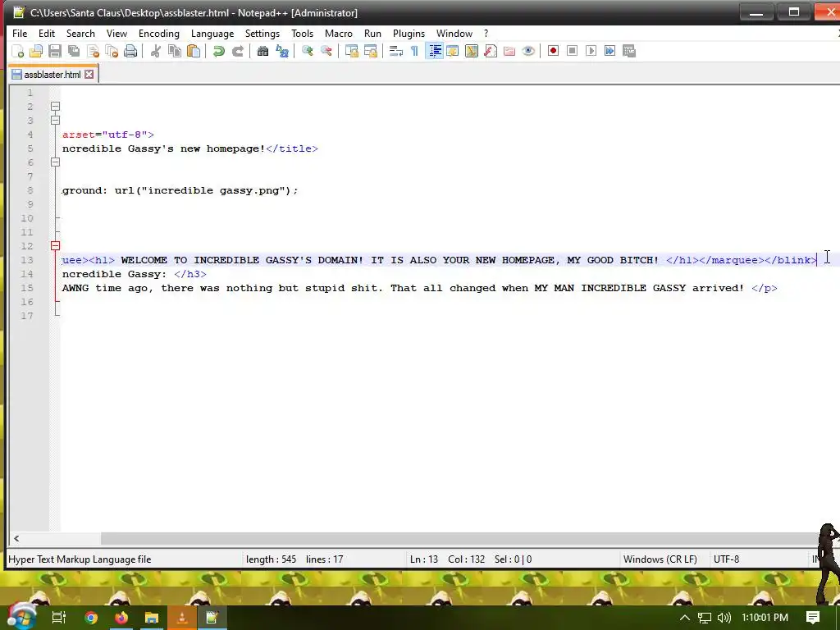Click the Zoom Out magnifier icon

(326, 51)
